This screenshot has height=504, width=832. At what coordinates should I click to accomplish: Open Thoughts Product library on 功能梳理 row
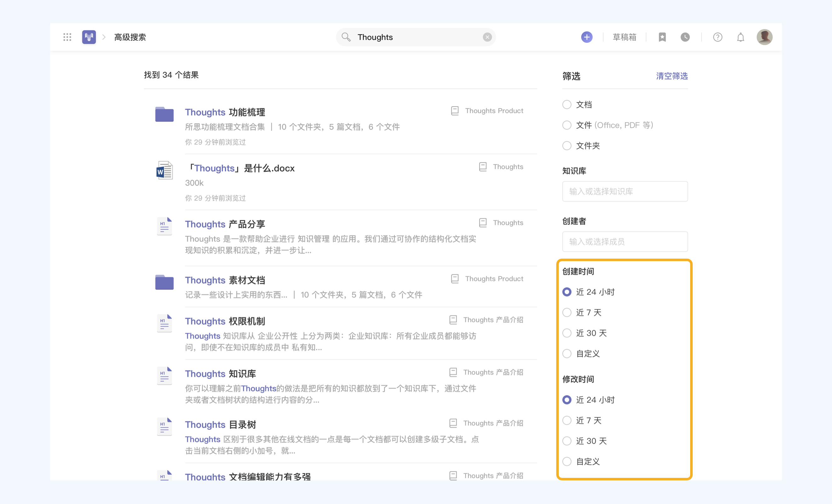(487, 111)
